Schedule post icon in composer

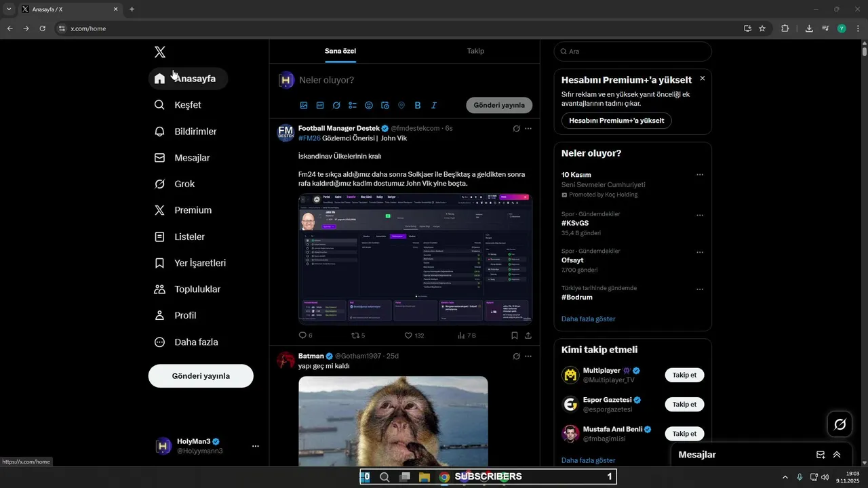pyautogui.click(x=385, y=106)
